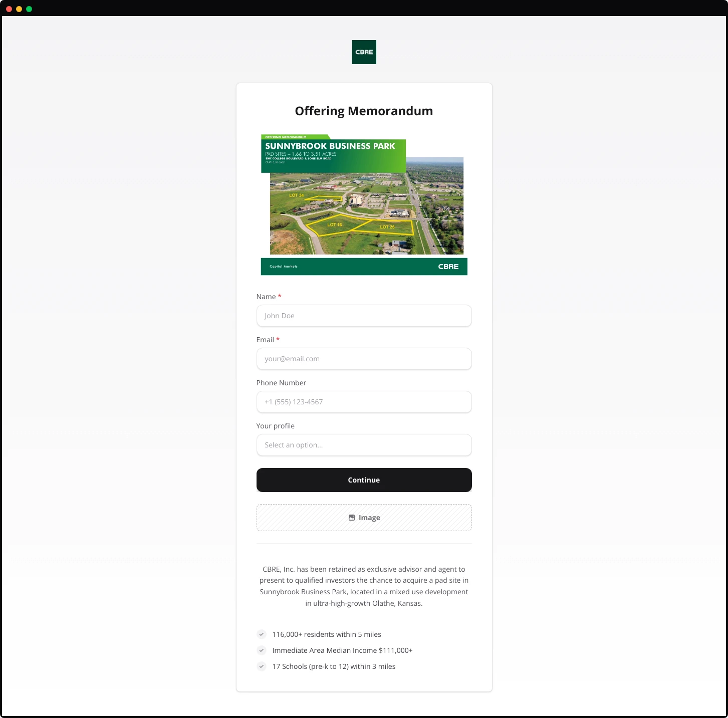Minimize the window with the yellow button
The width and height of the screenshot is (728, 718).
click(x=19, y=9)
